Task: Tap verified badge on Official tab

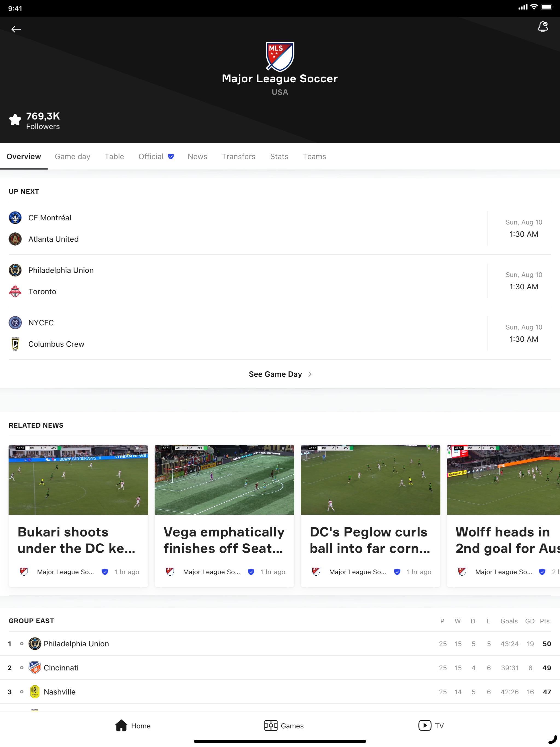Action: coord(171,156)
